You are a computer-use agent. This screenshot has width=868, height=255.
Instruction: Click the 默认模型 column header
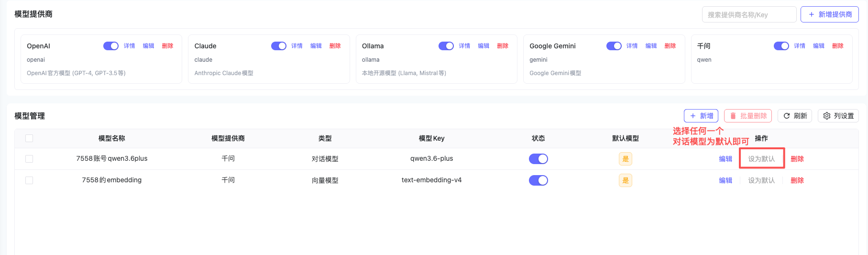click(626, 138)
